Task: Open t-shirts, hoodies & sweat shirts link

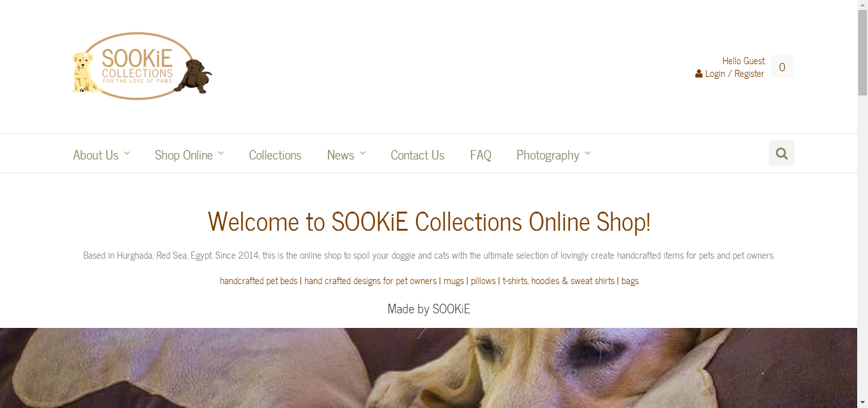Action: [559, 280]
